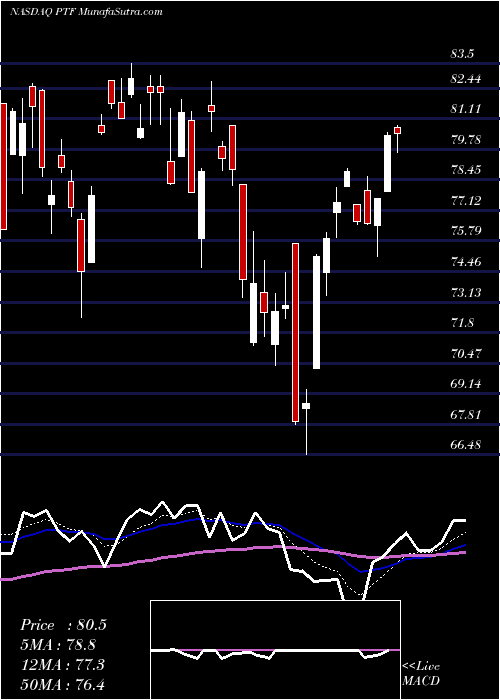Screen dimensions: 500x700
Task: Click the <<Live MACD label
Action: (x=421, y=673)
